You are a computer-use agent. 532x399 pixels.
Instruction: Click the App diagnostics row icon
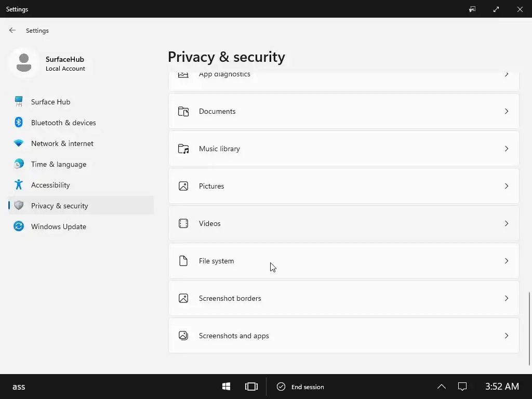click(183, 75)
